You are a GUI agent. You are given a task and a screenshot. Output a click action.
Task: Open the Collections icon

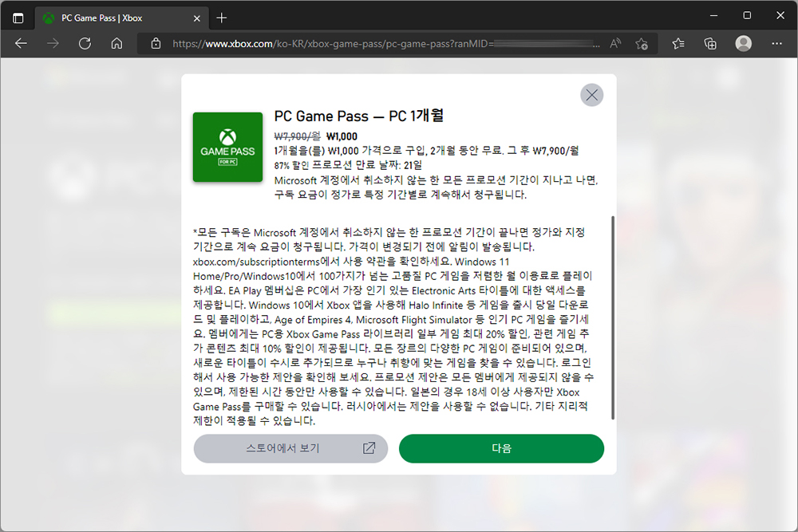tap(710, 44)
